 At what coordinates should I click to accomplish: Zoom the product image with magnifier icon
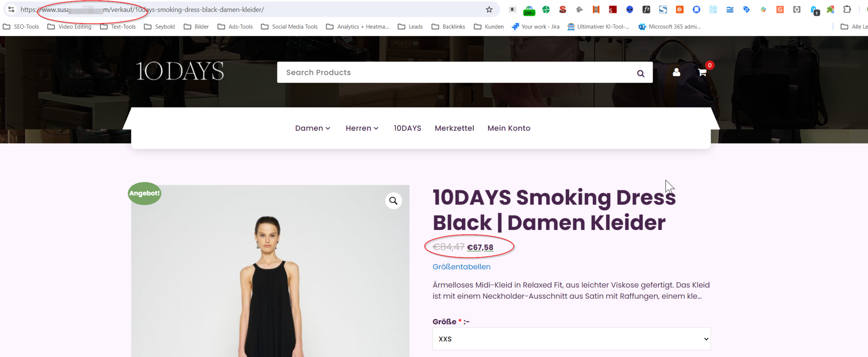(x=393, y=201)
